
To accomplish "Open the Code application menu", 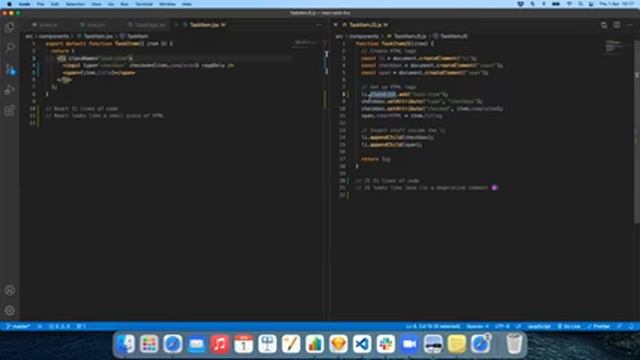I will [24, 4].
